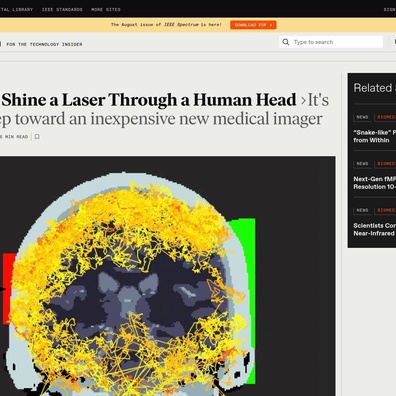This screenshot has height=396, width=396.
Task: Click the red source marker in the head image
Action: click(9, 288)
